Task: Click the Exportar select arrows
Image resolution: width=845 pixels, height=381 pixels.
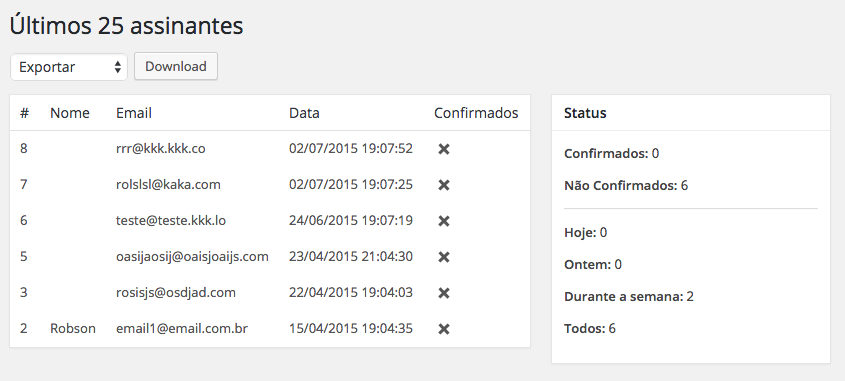Action: (117, 67)
